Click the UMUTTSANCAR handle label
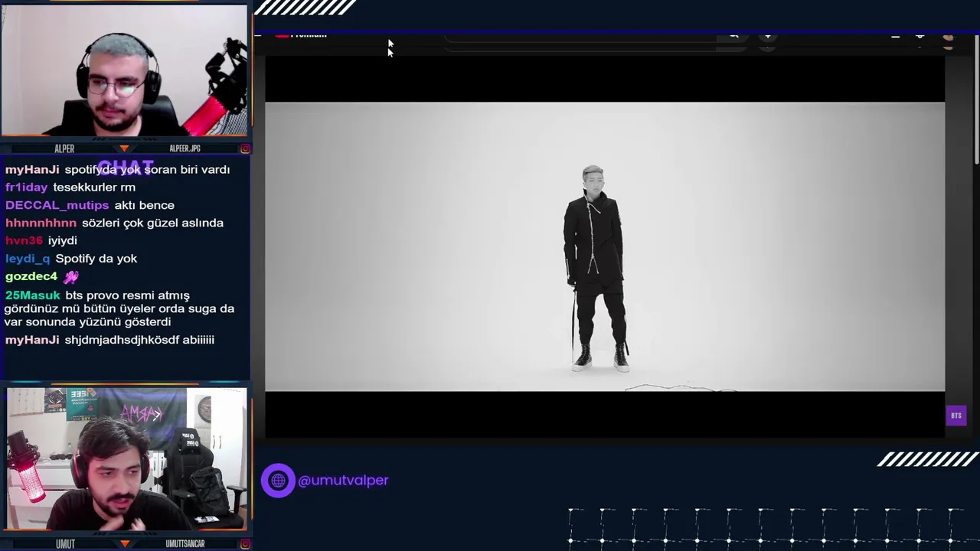 pos(185,544)
